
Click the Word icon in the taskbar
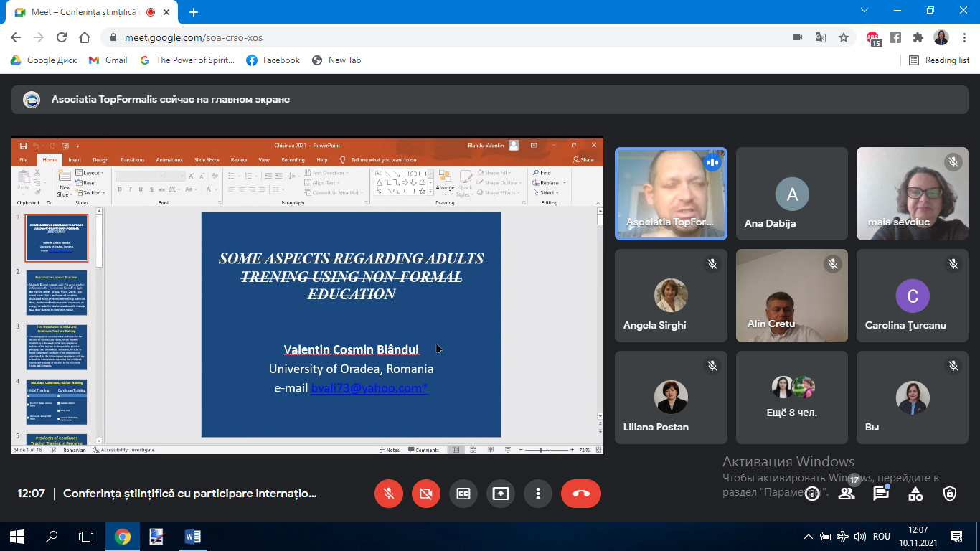click(x=192, y=537)
